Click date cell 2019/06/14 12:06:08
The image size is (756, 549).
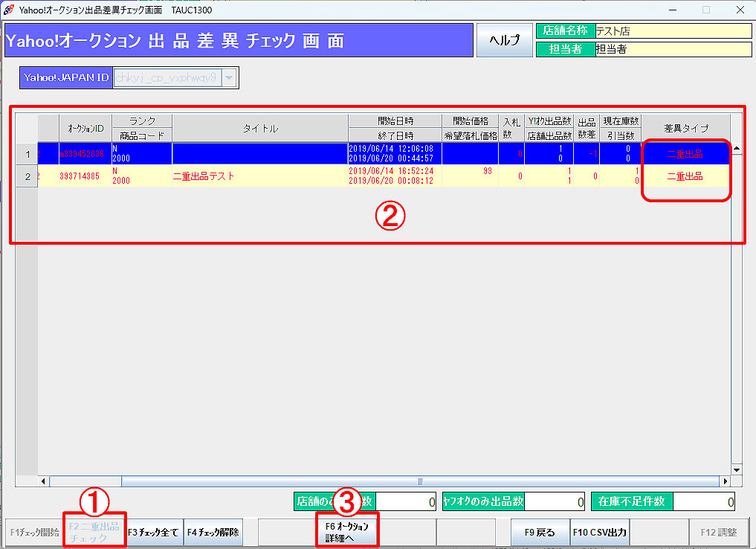pos(391,149)
